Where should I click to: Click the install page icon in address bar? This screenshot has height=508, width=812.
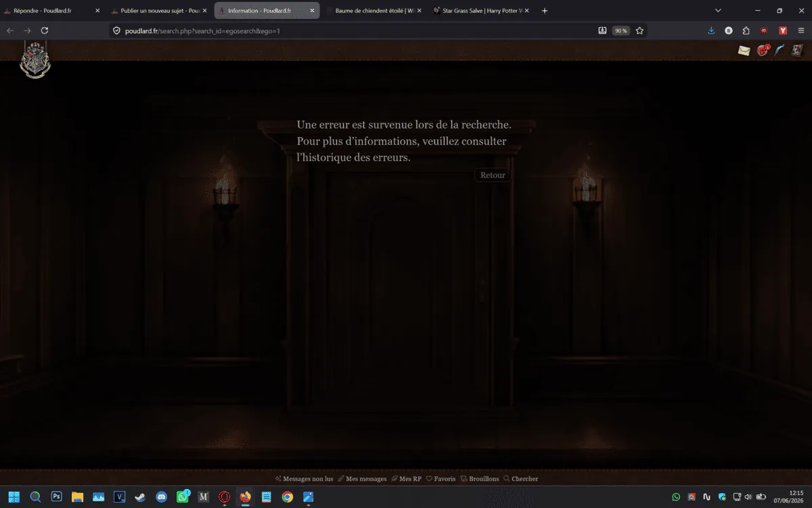click(x=602, y=30)
